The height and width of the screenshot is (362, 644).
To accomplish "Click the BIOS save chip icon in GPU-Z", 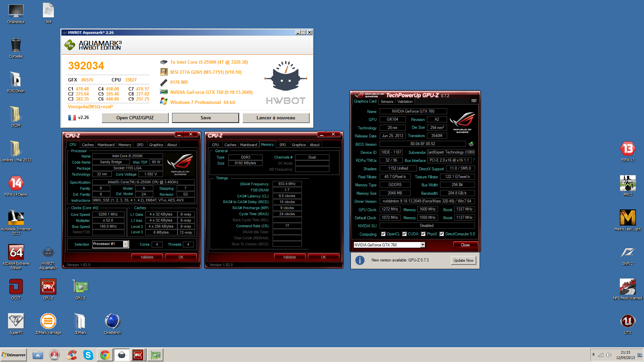I will (x=471, y=144).
